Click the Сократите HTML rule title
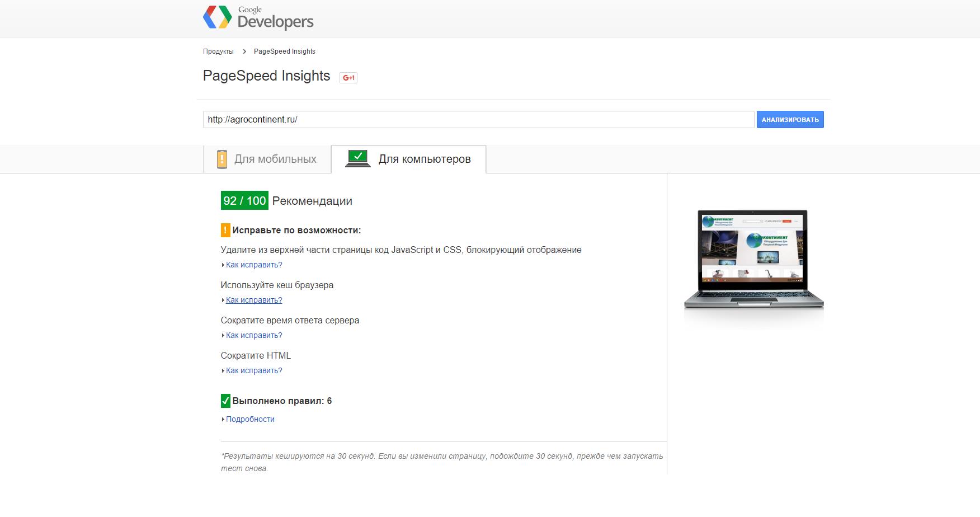This screenshot has width=980, height=517. (256, 355)
